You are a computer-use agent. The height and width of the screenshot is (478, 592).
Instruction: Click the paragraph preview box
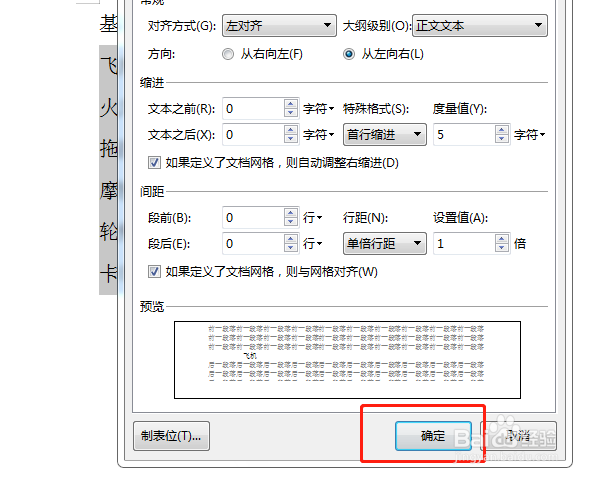[x=347, y=360]
